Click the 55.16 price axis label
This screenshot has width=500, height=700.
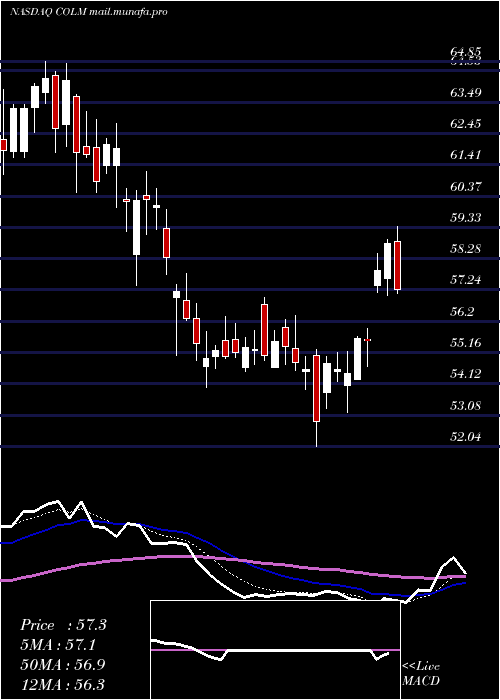466,342
